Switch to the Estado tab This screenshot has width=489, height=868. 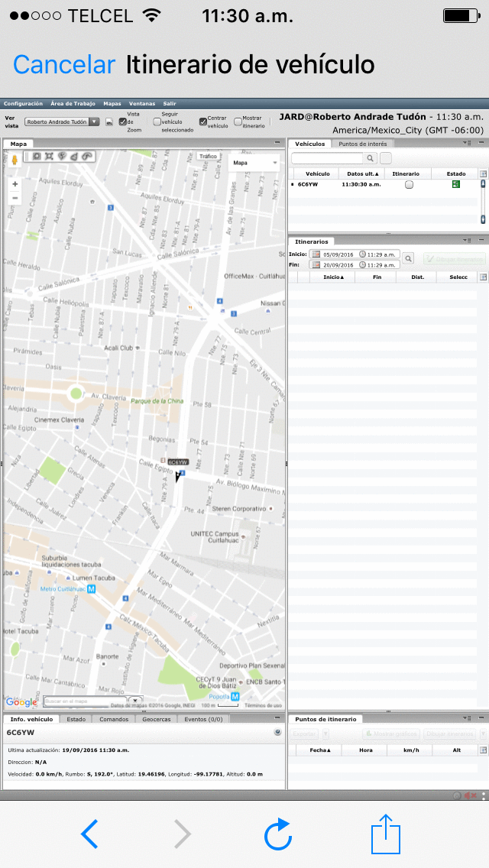pos(76,719)
